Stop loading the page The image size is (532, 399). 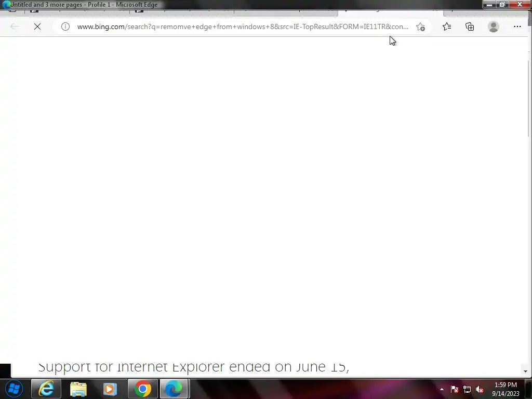pyautogui.click(x=37, y=26)
